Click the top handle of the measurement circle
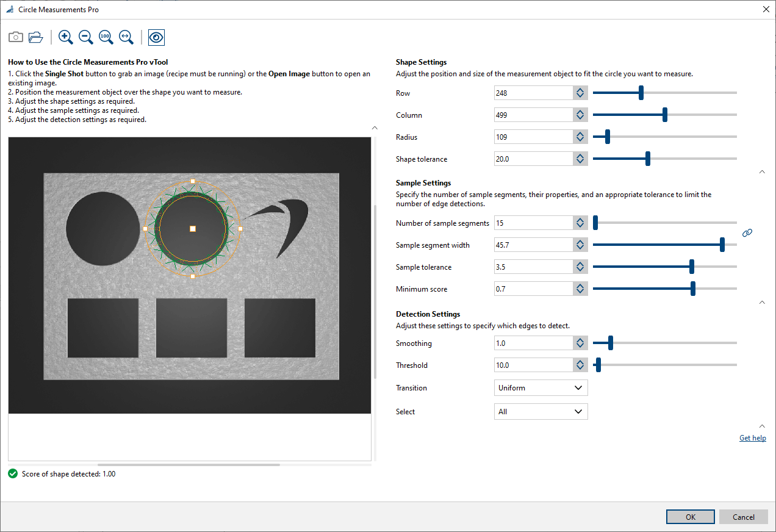 pos(193,181)
